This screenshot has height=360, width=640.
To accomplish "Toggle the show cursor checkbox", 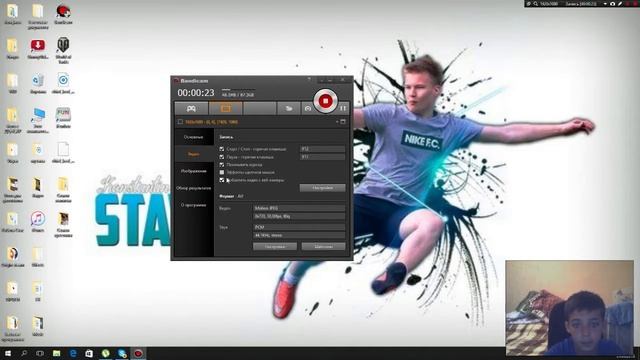I will [x=222, y=164].
